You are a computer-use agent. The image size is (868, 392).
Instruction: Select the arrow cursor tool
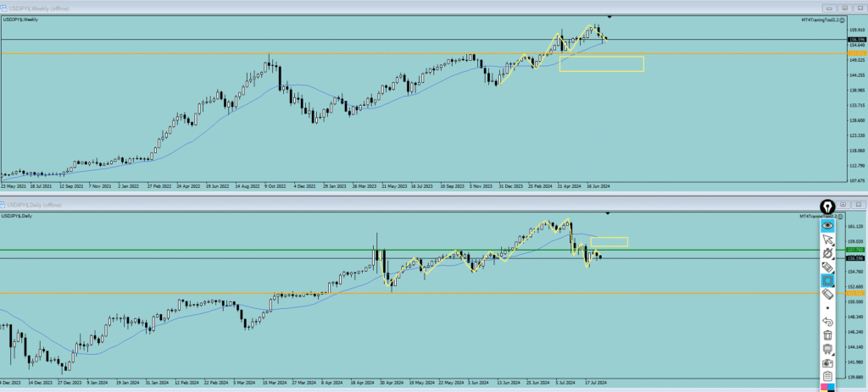[x=828, y=240]
